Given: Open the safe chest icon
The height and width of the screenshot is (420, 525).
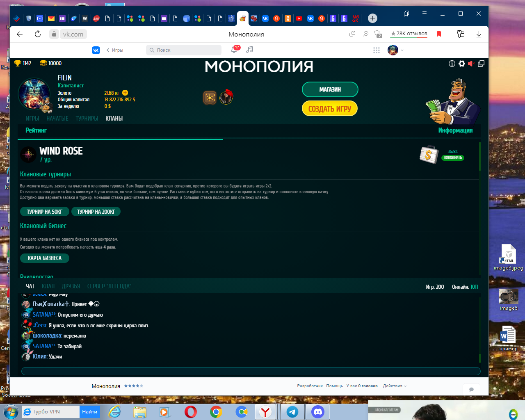Looking at the screenshot, I should pos(210,98).
